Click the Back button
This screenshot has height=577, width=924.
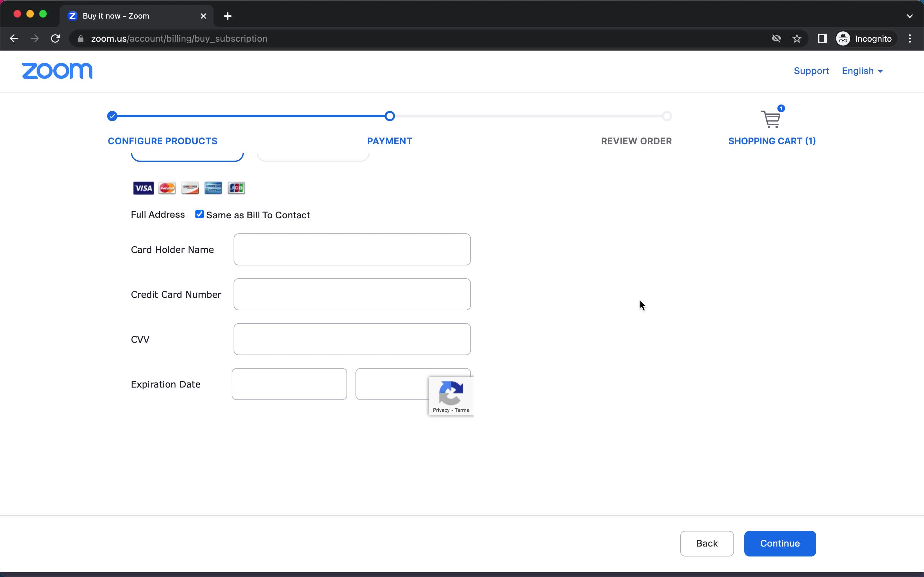706,543
